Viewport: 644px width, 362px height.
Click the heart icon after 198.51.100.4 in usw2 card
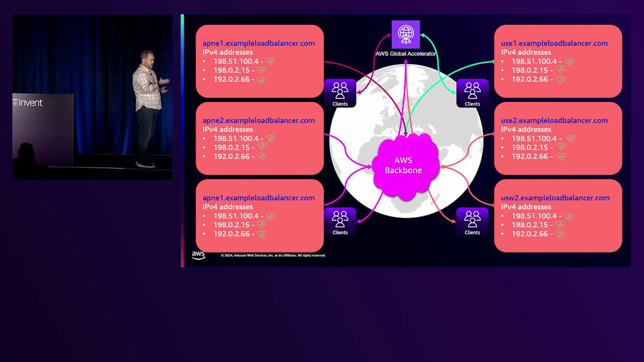(x=569, y=216)
